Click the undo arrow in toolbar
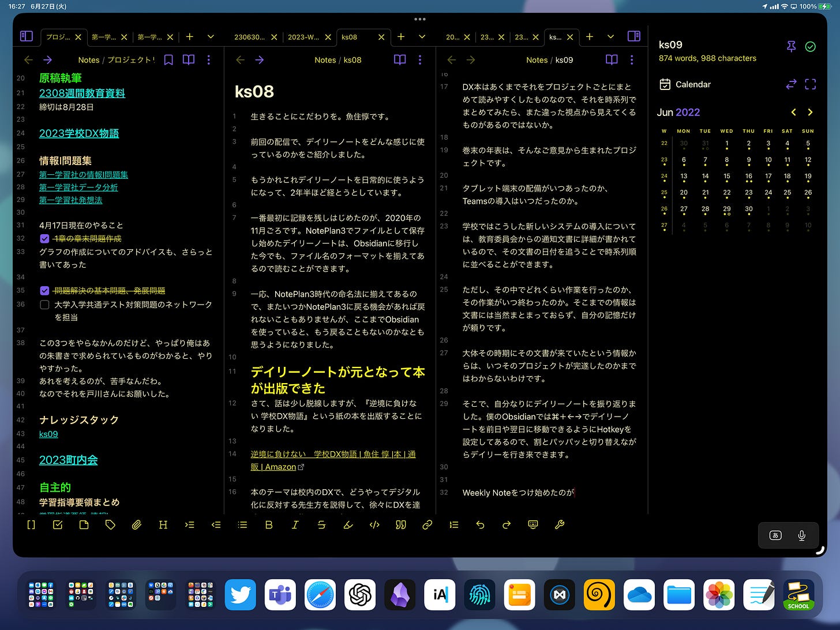 480,525
